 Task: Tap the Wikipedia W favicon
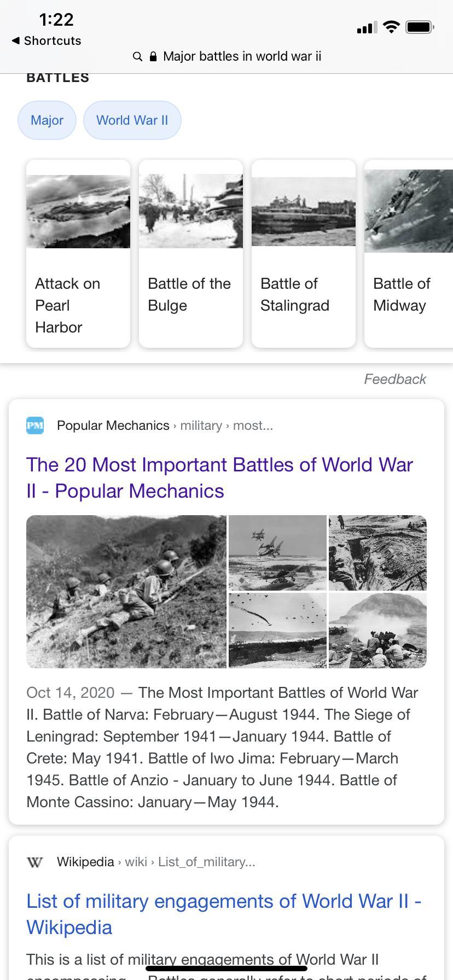point(35,862)
